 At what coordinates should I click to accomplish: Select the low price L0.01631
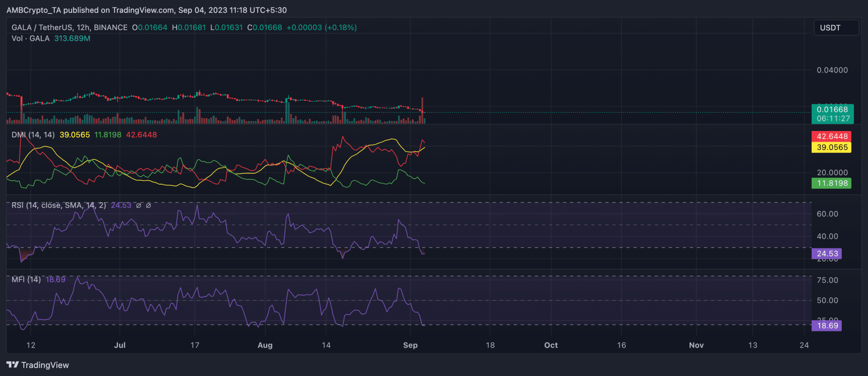click(x=227, y=28)
